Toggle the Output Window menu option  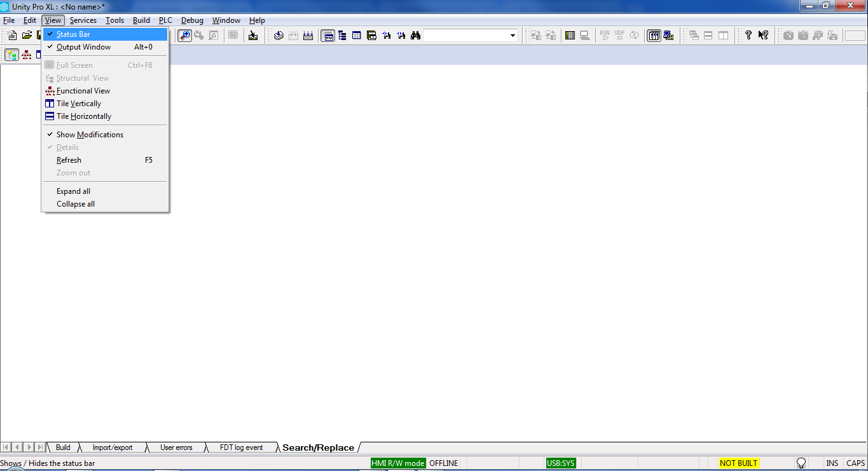click(83, 47)
